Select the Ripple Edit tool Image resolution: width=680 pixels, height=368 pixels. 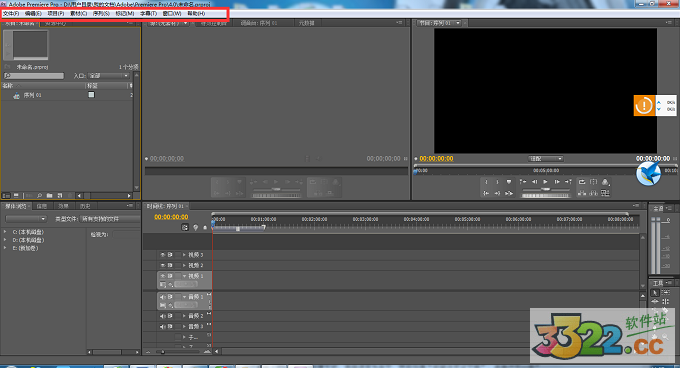pyautogui.click(x=655, y=301)
